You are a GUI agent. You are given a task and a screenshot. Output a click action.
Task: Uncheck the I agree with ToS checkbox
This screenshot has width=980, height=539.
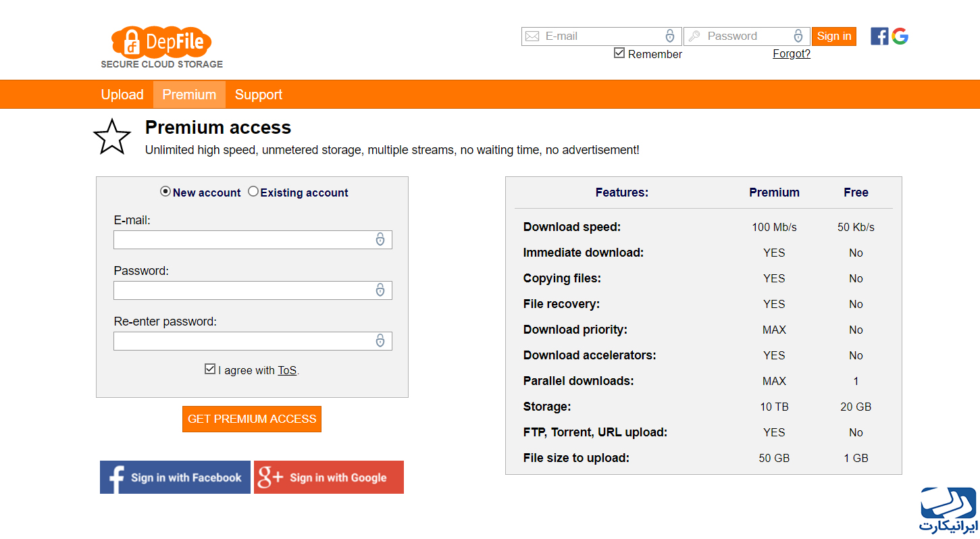[x=210, y=369]
